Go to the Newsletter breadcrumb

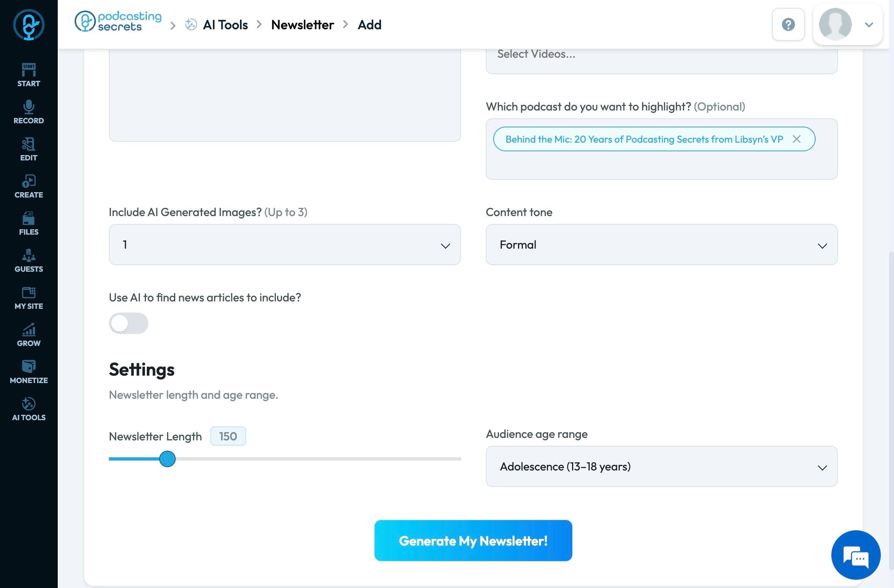(302, 25)
